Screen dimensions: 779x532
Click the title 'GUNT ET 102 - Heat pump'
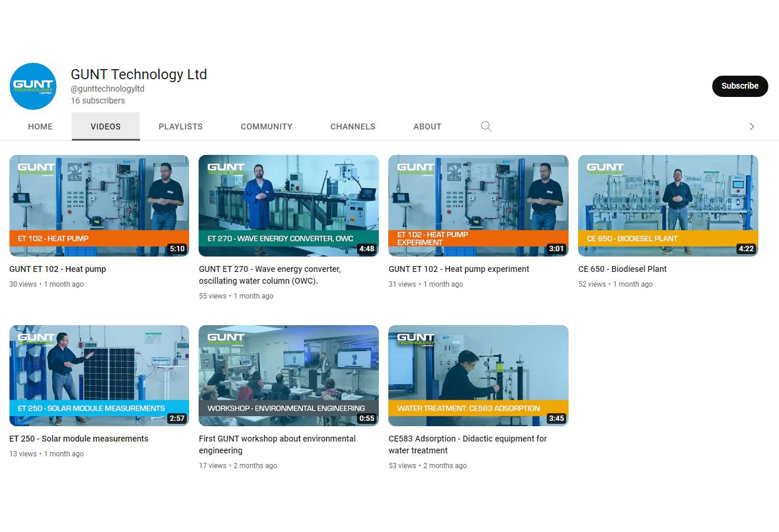pos(58,269)
